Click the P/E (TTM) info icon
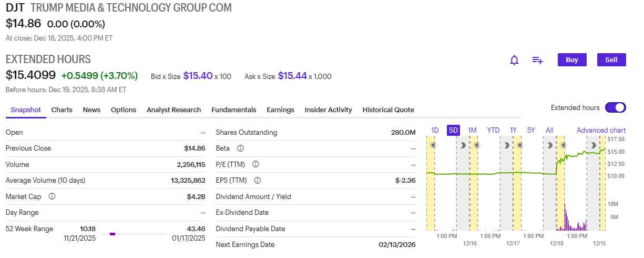Viewport: 644px width, 258px height. coord(255,164)
